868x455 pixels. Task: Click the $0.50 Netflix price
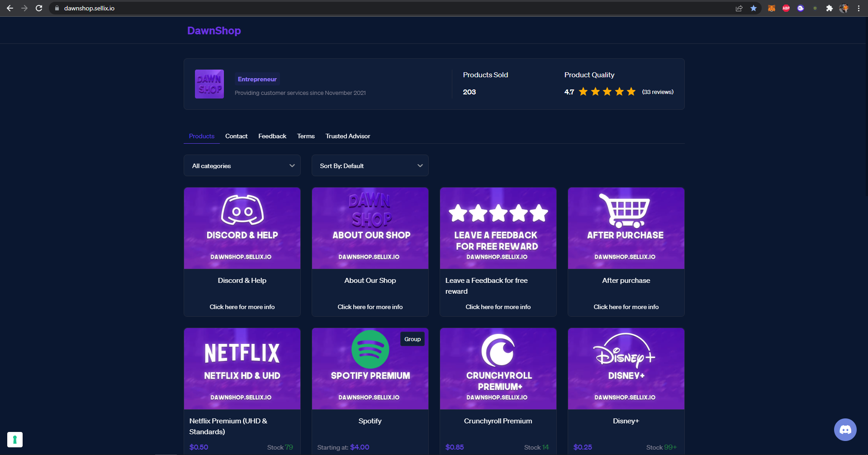pyautogui.click(x=199, y=447)
